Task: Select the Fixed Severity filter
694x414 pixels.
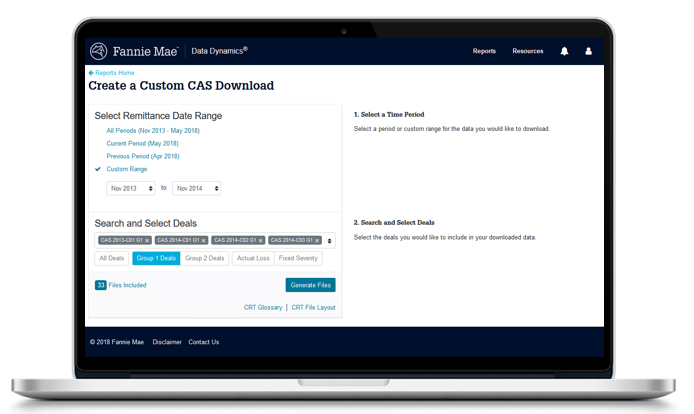Action: point(298,258)
